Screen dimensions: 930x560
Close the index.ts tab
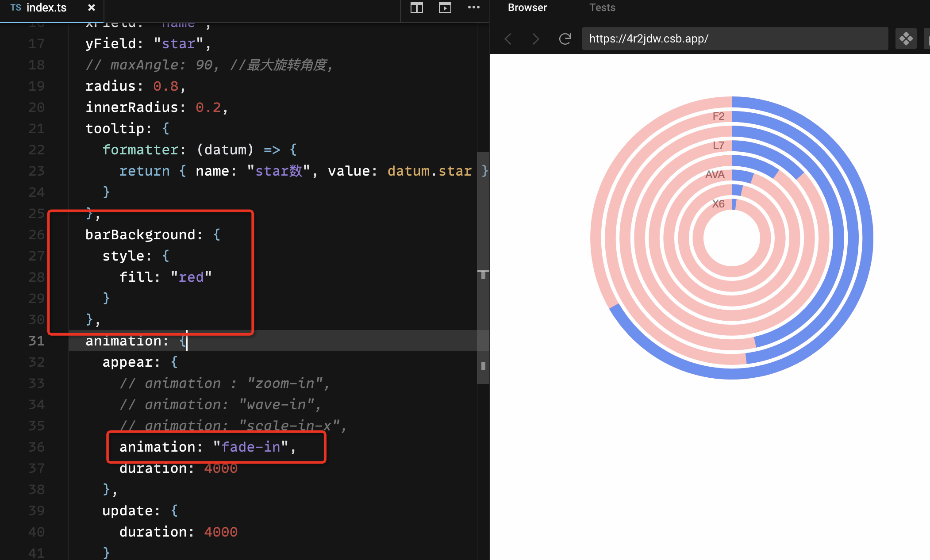[x=91, y=8]
